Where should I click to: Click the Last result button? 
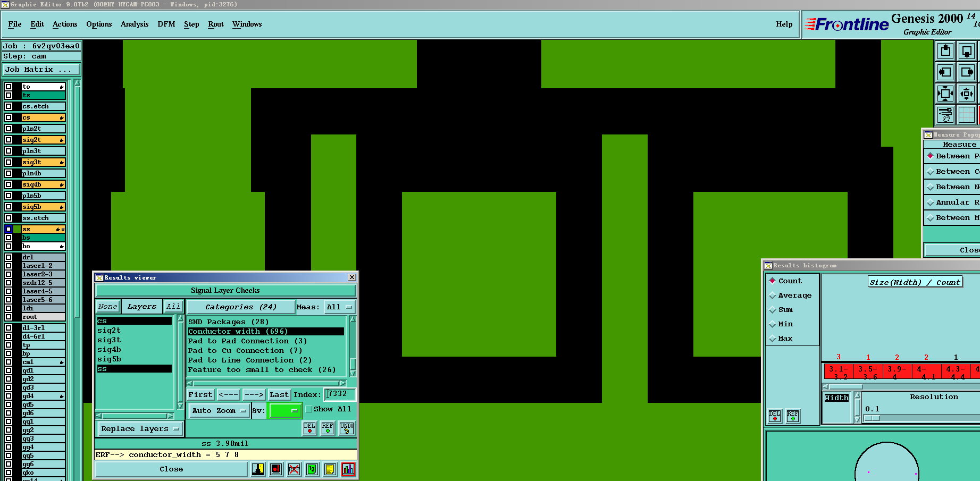279,394
